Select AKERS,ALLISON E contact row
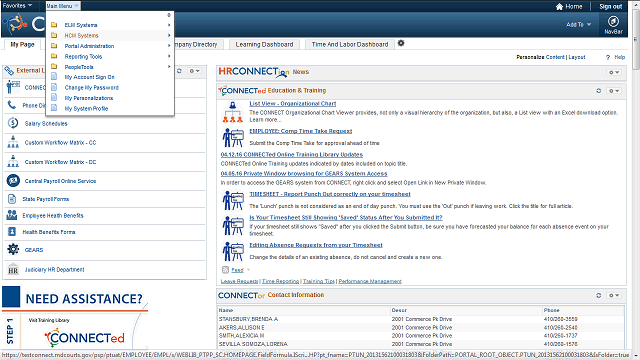640x360 pixels. click(x=420, y=327)
